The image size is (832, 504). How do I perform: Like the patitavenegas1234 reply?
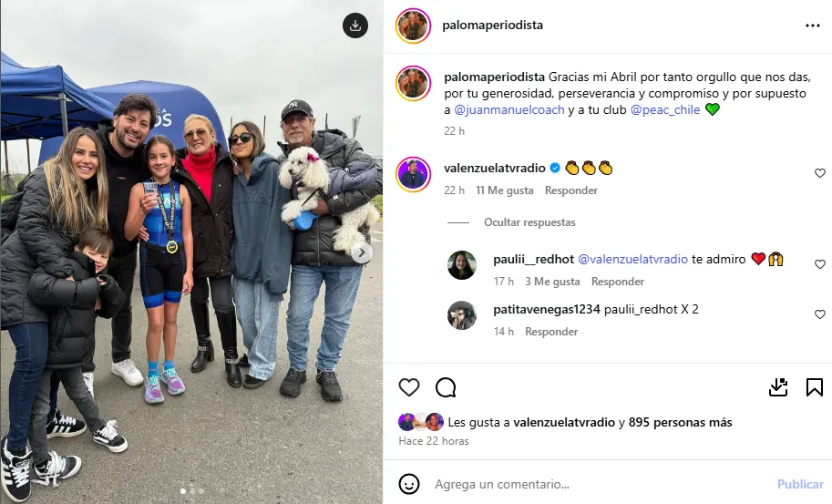pyautogui.click(x=820, y=314)
